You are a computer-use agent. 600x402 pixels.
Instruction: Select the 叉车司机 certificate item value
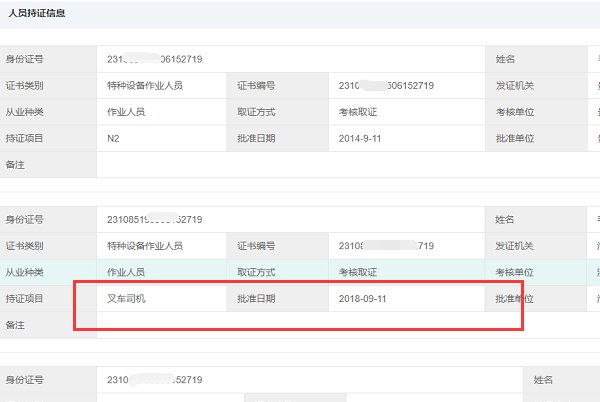(126, 299)
